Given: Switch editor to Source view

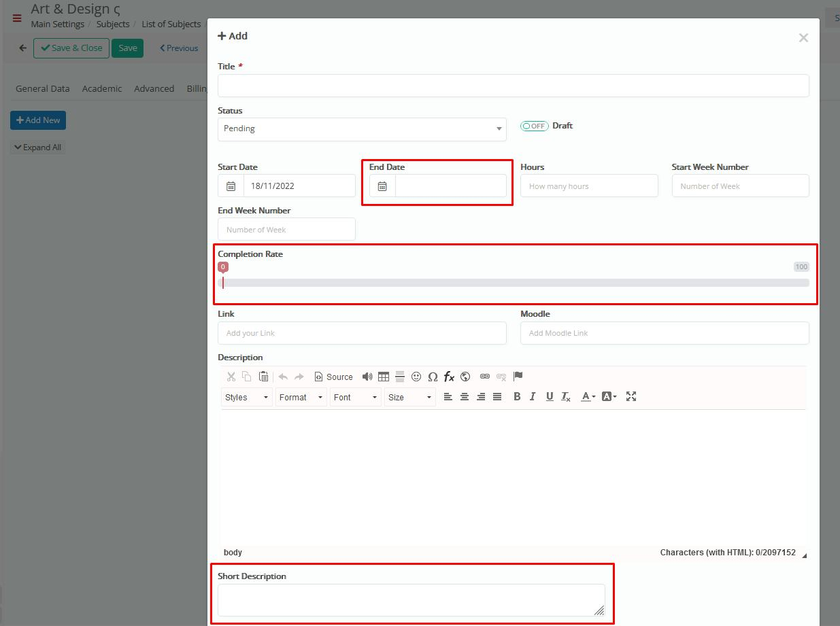Looking at the screenshot, I should click(x=333, y=377).
